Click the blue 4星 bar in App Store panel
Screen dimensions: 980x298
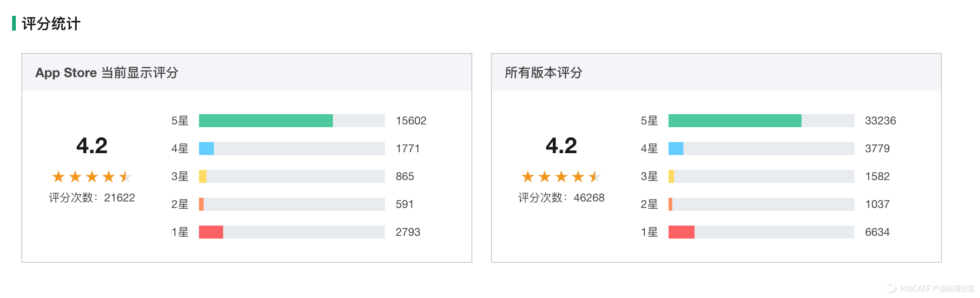point(206,149)
